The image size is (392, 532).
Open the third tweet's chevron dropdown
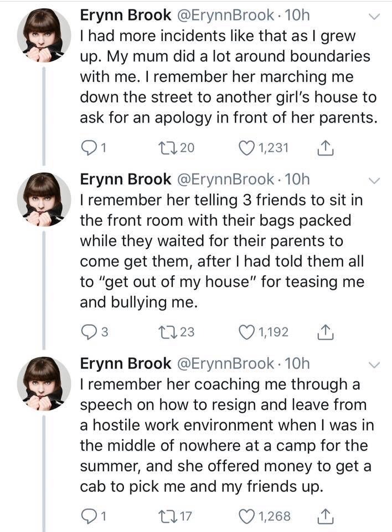coord(375,365)
